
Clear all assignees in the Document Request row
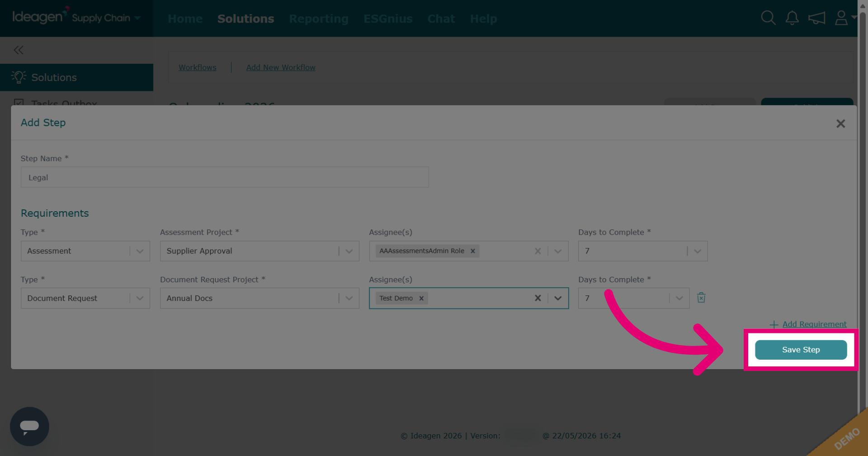point(538,298)
